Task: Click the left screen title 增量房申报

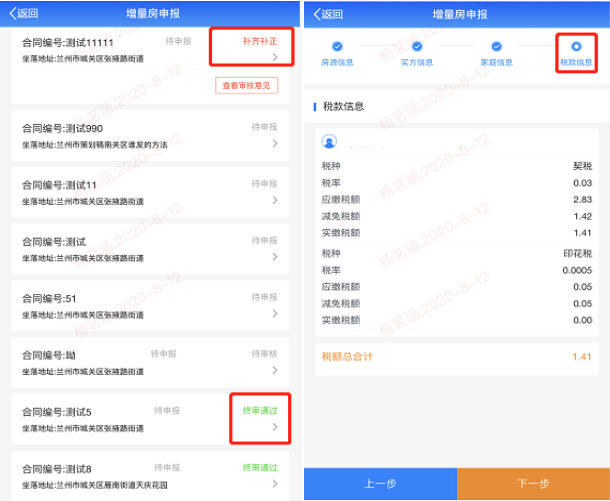Action: [x=152, y=14]
